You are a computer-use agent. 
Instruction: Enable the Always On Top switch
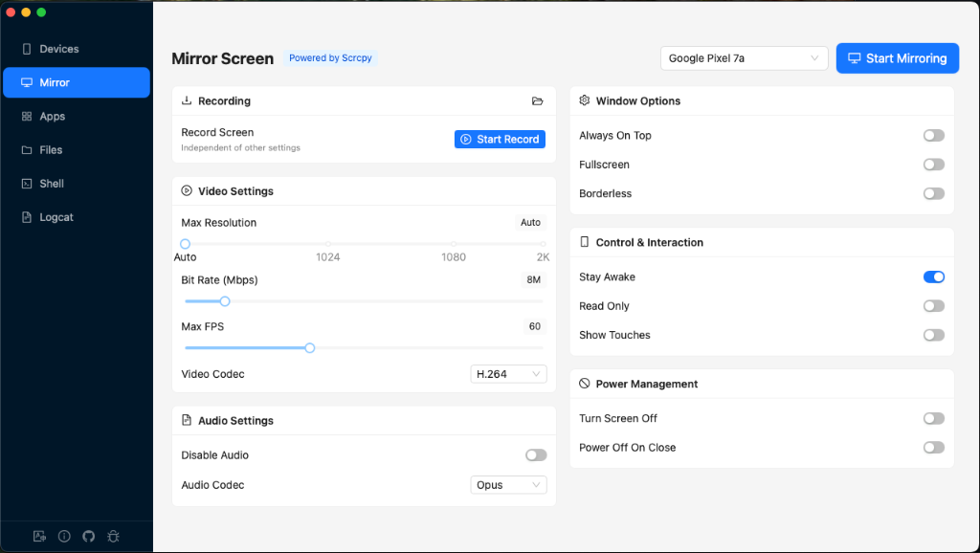pos(933,136)
